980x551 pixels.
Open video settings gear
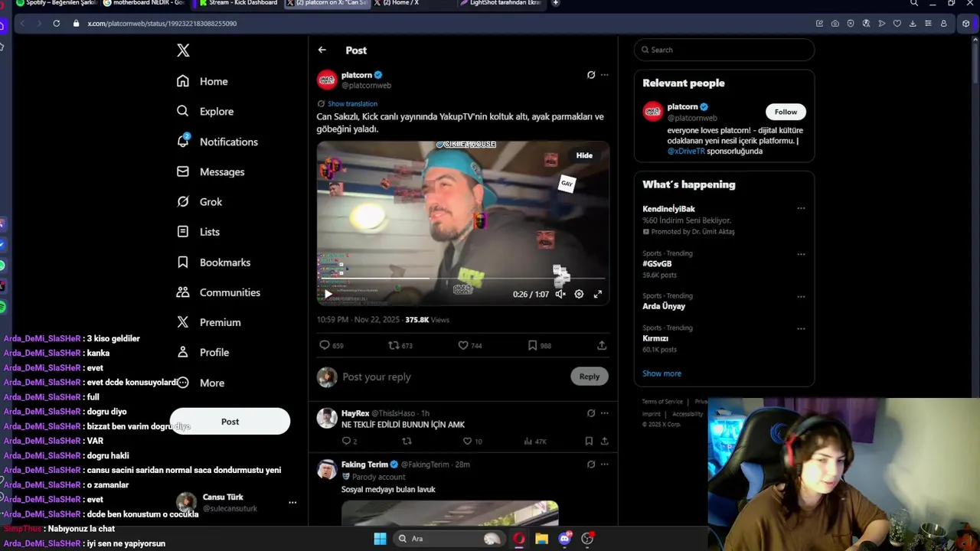point(579,294)
